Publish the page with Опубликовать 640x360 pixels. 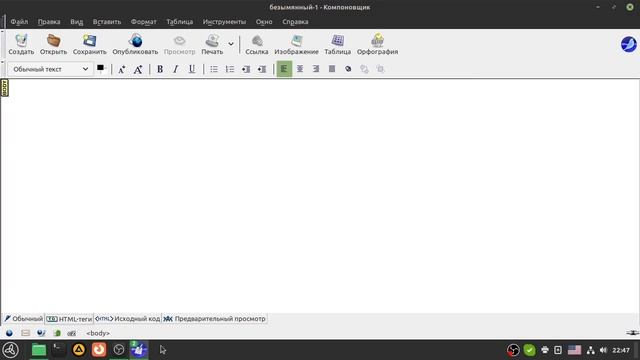pos(135,44)
